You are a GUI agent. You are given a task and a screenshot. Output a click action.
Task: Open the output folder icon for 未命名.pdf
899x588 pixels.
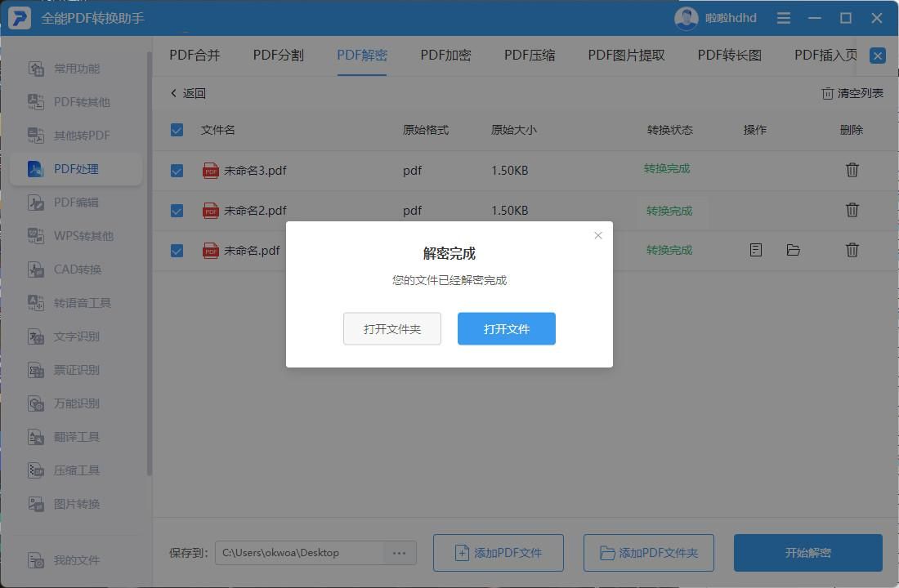tap(793, 250)
